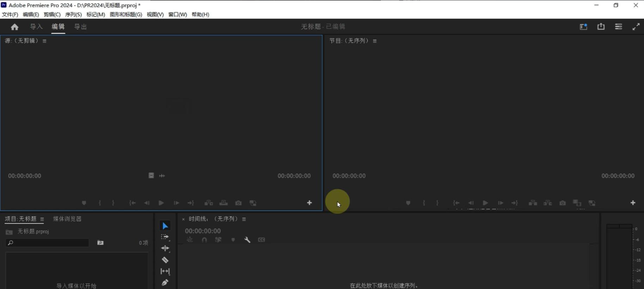
Task: Open the Source monitor panel menu
Action: point(45,41)
